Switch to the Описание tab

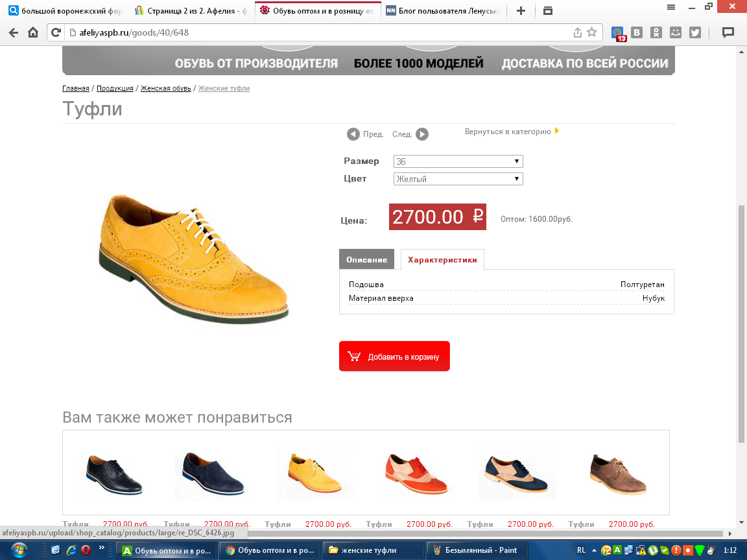366,259
